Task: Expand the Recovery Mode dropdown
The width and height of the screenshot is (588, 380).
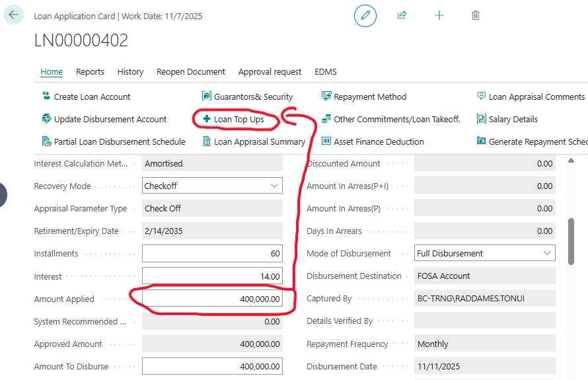Action: pos(274,186)
